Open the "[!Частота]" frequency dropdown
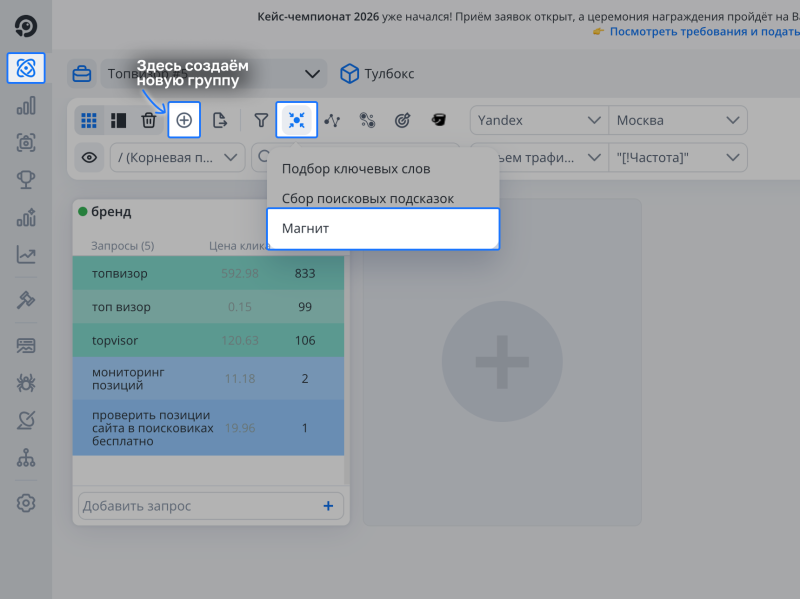The height and width of the screenshot is (599, 800). [x=678, y=158]
